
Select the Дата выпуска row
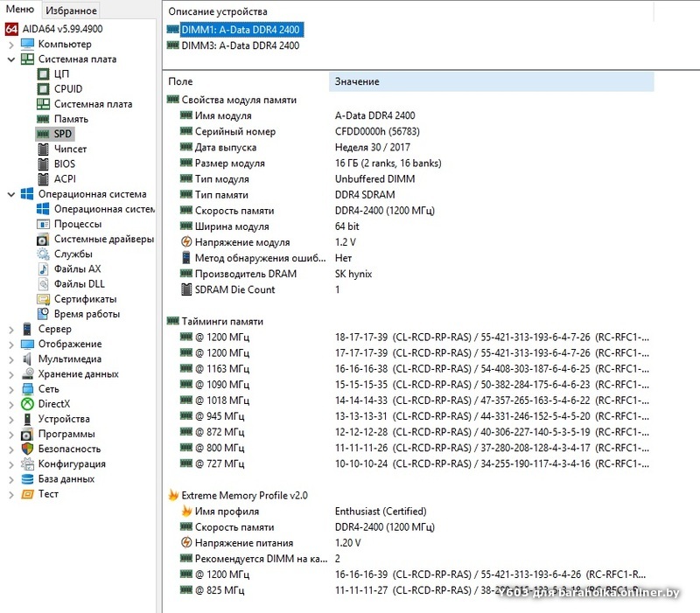point(409,148)
